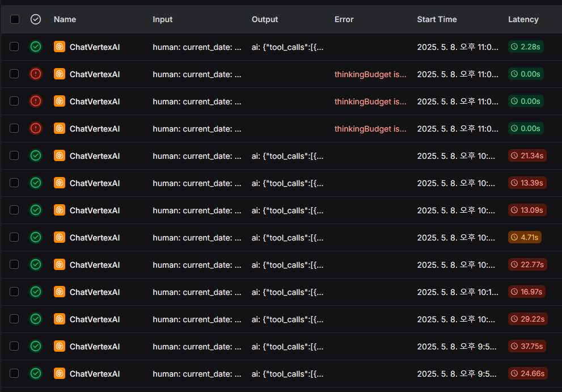Viewport: 562px width, 392px height.
Task: Click the orange model icon of the 13.39s run
Action: coord(60,183)
